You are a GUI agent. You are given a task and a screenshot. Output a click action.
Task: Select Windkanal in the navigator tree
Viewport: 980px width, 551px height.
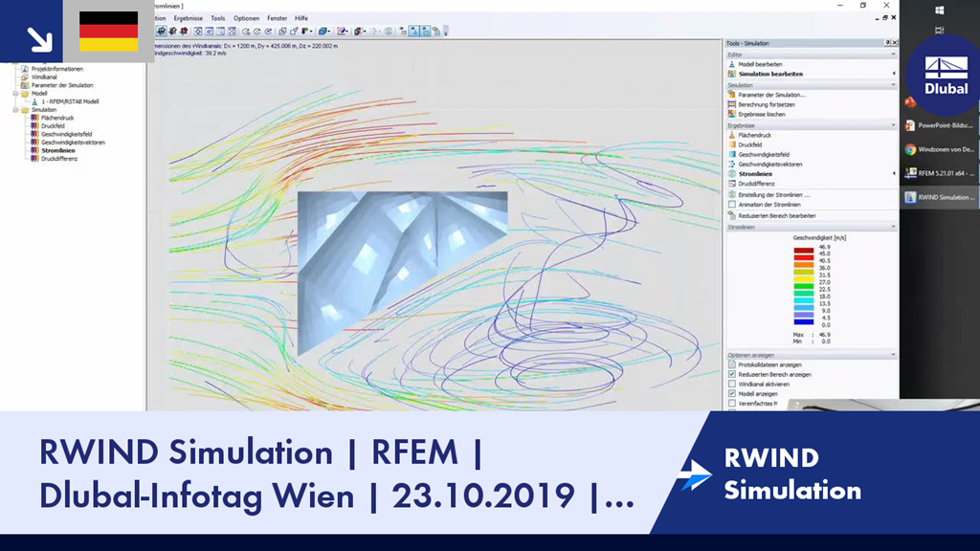pos(44,77)
